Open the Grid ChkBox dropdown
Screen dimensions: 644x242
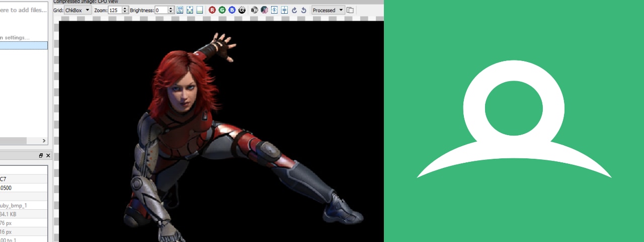tap(88, 10)
